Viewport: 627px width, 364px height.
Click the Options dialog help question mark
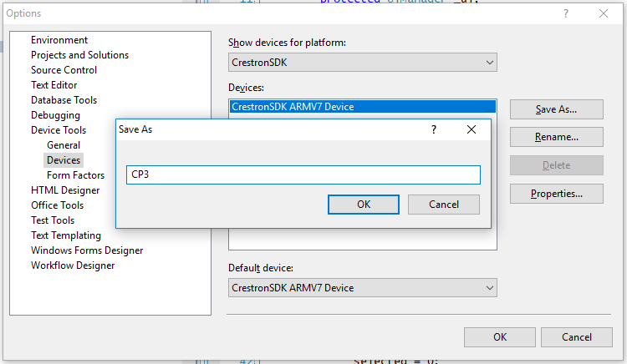566,13
